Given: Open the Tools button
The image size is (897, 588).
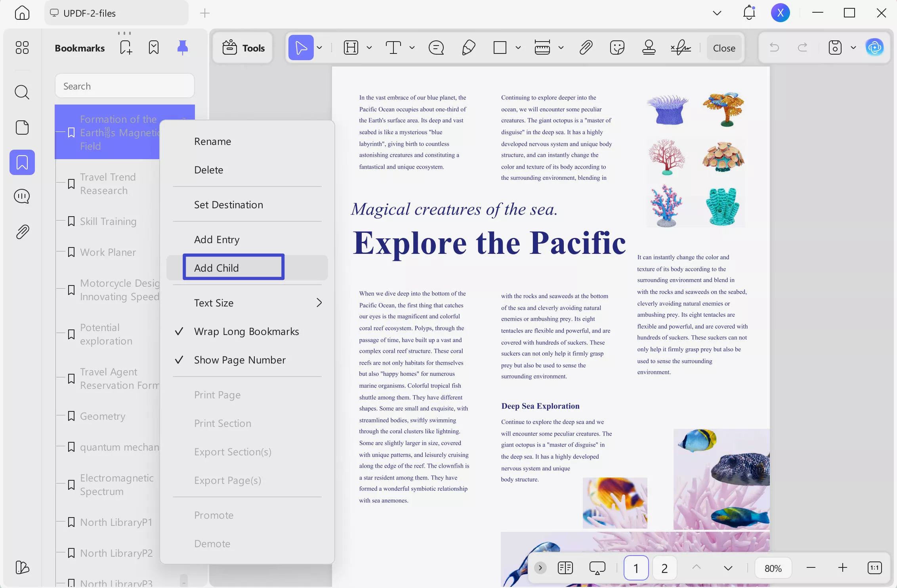Looking at the screenshot, I should pos(243,48).
